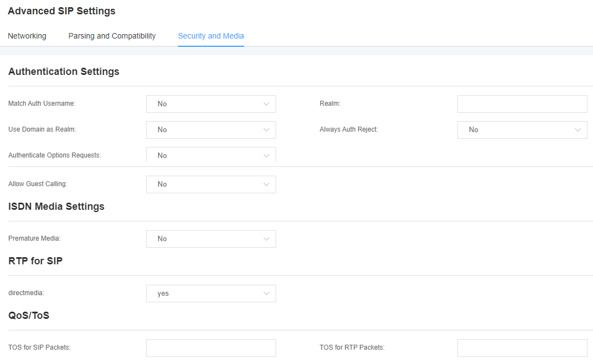The height and width of the screenshot is (364, 593).
Task: Click the Premature Media label
Action: point(34,238)
